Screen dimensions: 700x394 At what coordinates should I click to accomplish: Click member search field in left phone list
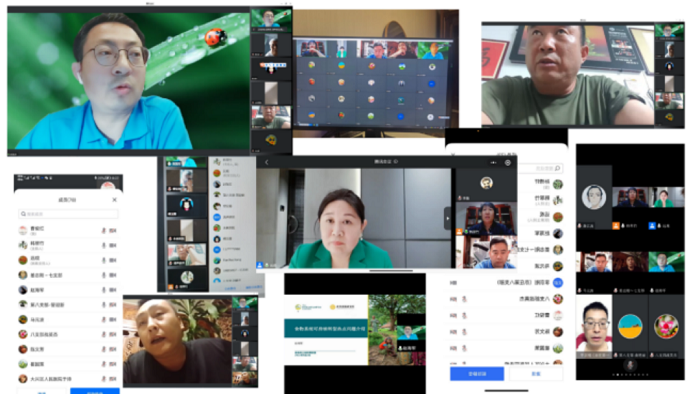pos(68,214)
